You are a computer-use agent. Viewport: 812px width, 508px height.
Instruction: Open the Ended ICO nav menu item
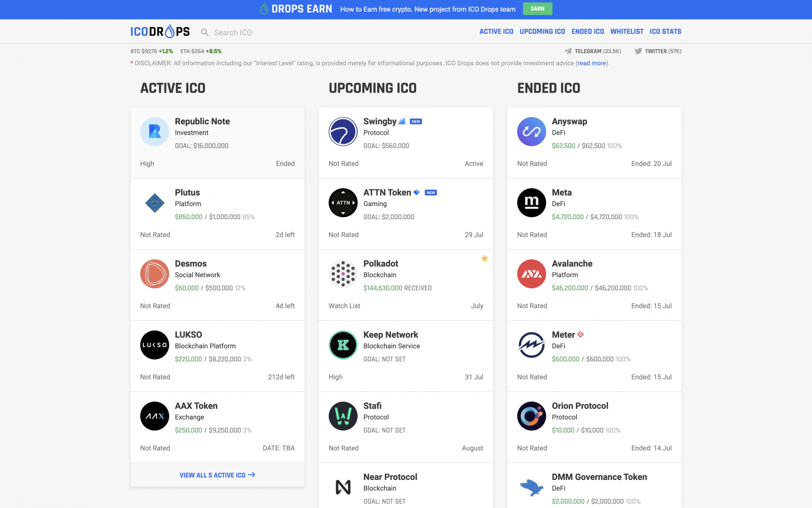(x=587, y=31)
